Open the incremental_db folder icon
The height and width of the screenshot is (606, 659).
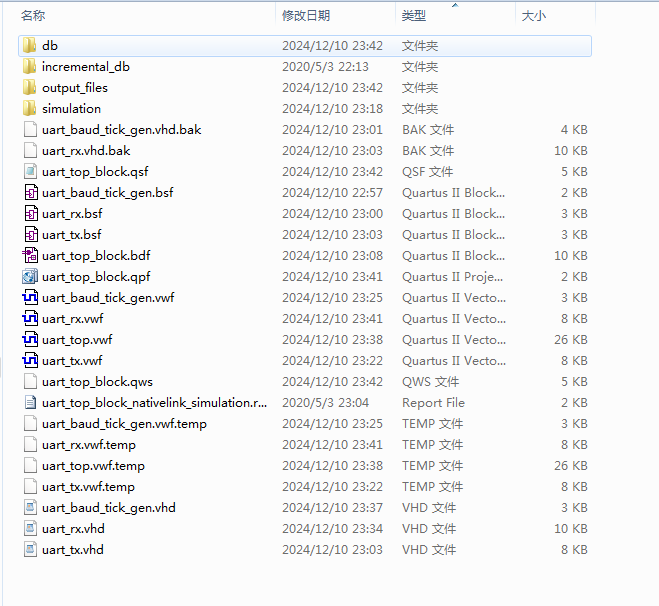click(x=29, y=66)
